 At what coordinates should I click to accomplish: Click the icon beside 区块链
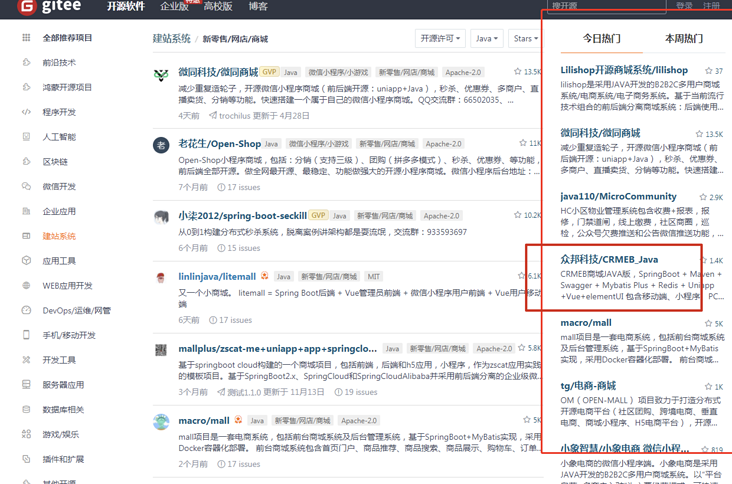[26, 161]
